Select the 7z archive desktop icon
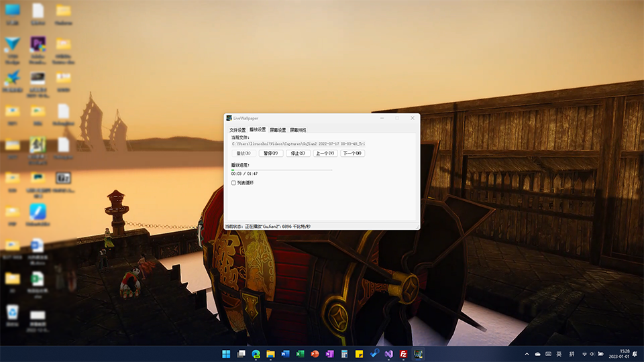This screenshot has height=362, width=644. pyautogui.click(x=63, y=182)
